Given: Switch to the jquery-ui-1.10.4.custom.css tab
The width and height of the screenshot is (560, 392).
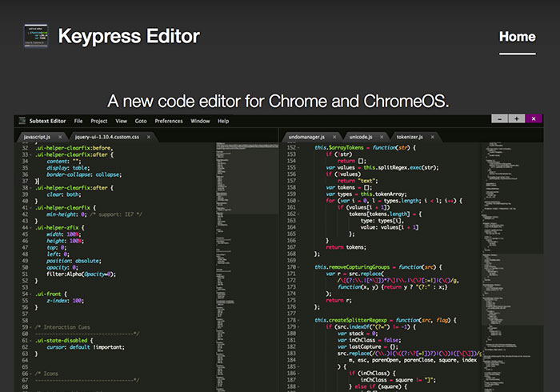Looking at the screenshot, I should [106, 137].
